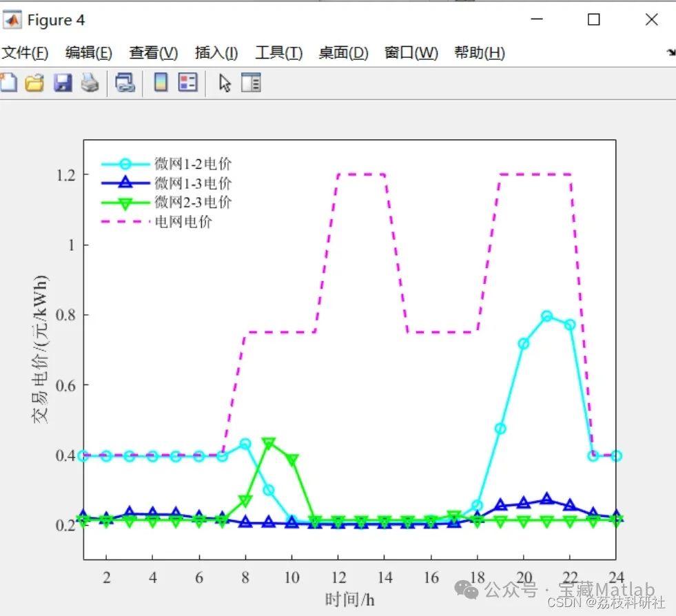The width and height of the screenshot is (676, 616).
Task: Enable plot edit mode with the arrow icon
Action: 225,82
